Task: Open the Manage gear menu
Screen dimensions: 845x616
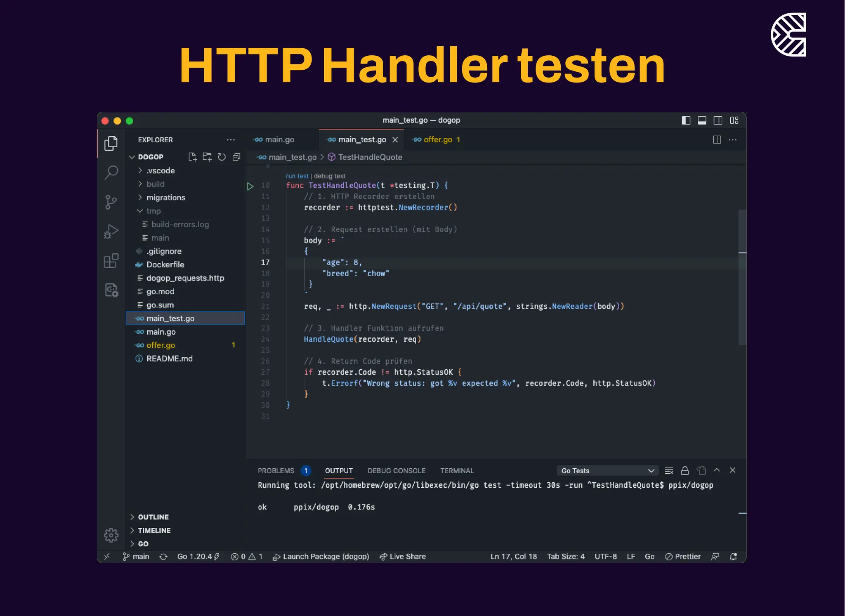Action: pyautogui.click(x=111, y=535)
